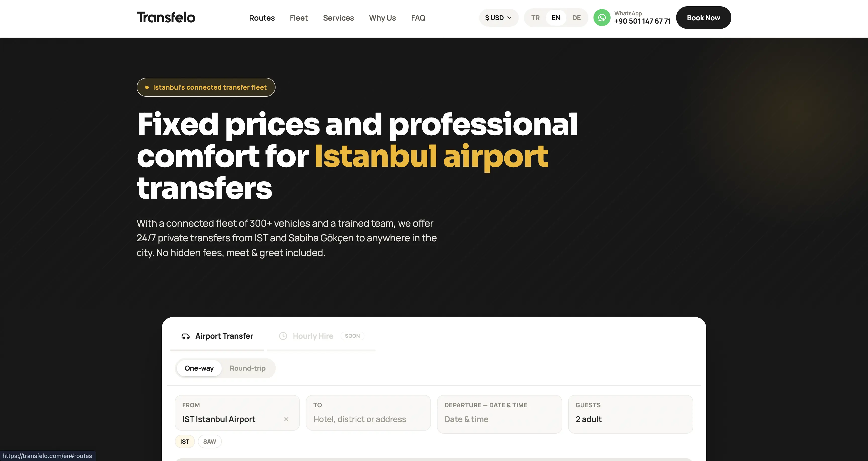This screenshot has width=868, height=461.
Task: Click the car icon beside Airport Transfer
Action: (x=186, y=336)
